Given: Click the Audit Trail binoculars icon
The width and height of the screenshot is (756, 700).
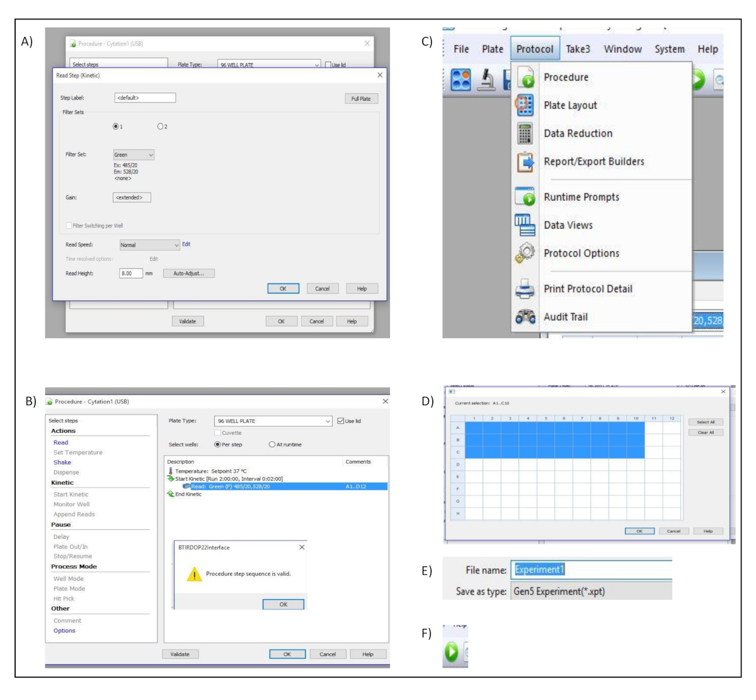Looking at the screenshot, I should pos(525,317).
